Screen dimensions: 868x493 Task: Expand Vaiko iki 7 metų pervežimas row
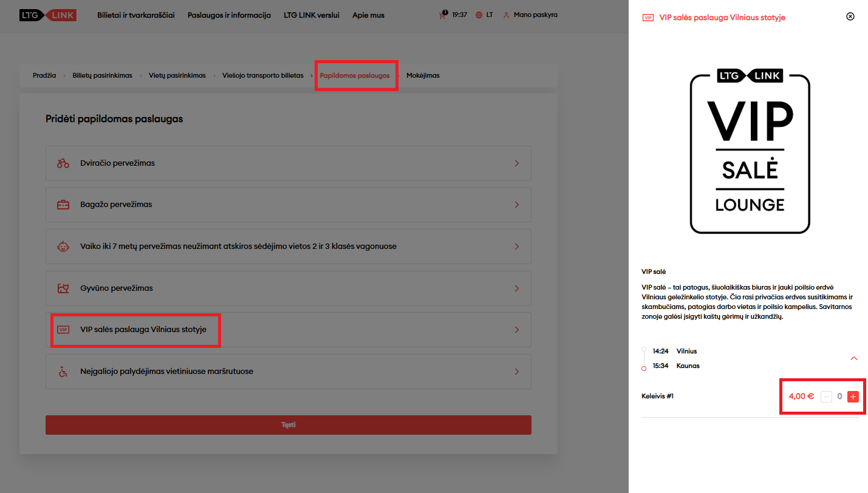pos(516,246)
